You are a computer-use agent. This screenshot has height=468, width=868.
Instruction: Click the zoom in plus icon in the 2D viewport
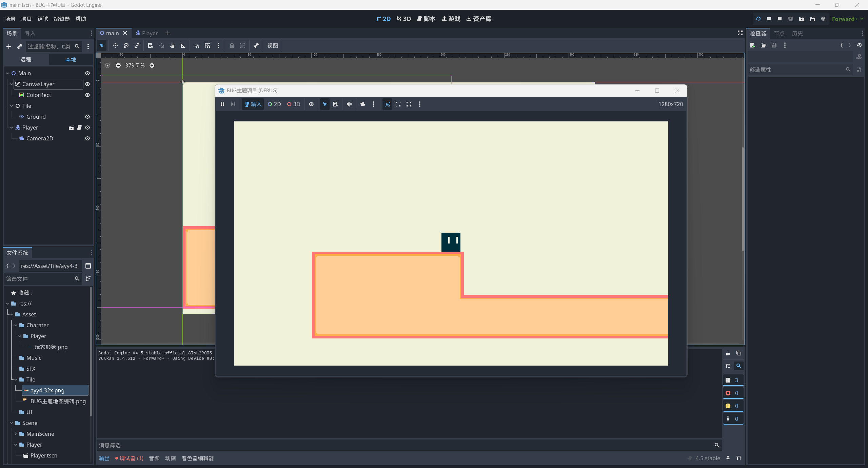click(152, 65)
